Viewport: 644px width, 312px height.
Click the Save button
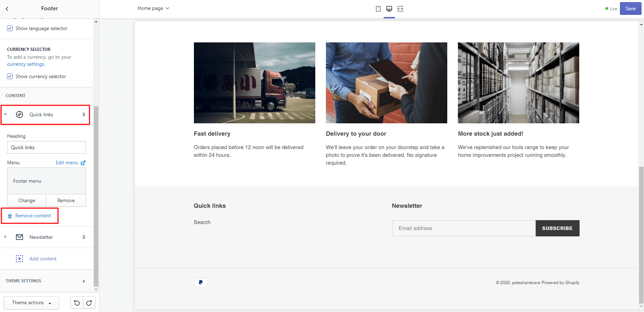[x=630, y=9]
